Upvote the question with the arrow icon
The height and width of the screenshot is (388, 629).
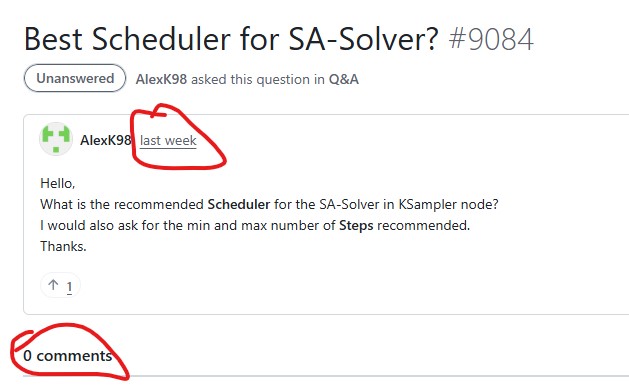coord(53,286)
